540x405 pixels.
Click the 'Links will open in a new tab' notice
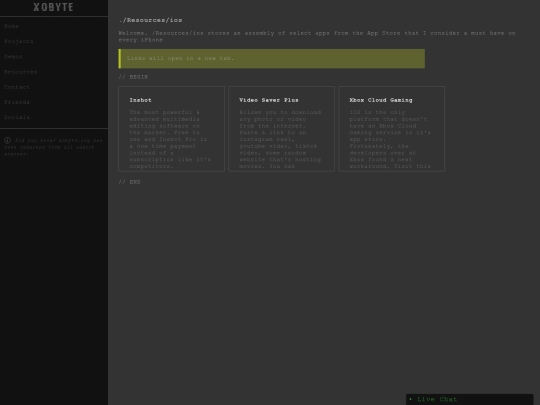coord(272,59)
